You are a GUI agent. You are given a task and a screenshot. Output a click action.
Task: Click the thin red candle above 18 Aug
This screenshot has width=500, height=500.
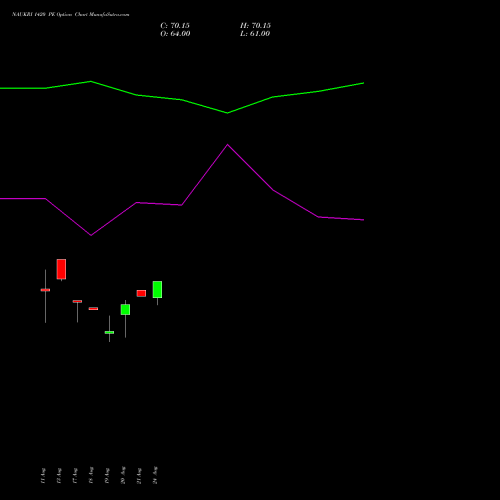tap(93, 309)
